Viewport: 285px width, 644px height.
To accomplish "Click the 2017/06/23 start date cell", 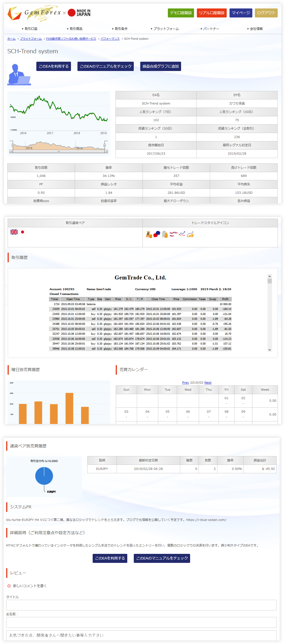I will [156, 154].
